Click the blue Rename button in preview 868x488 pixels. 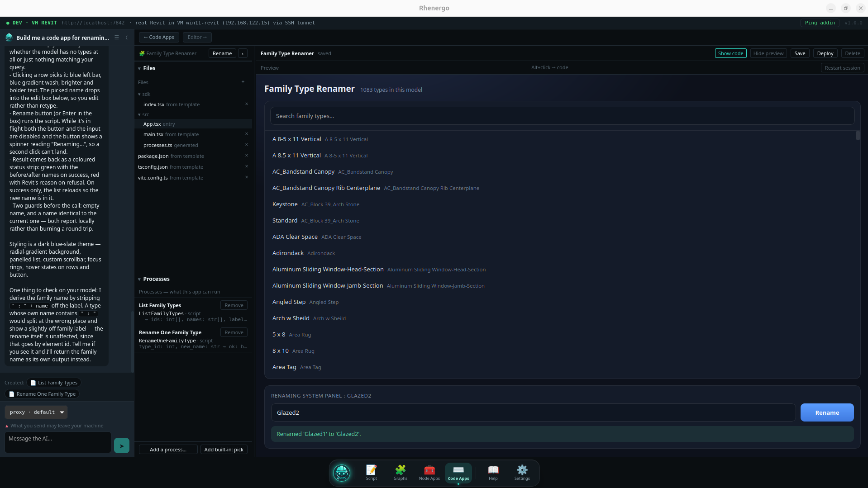click(x=827, y=412)
